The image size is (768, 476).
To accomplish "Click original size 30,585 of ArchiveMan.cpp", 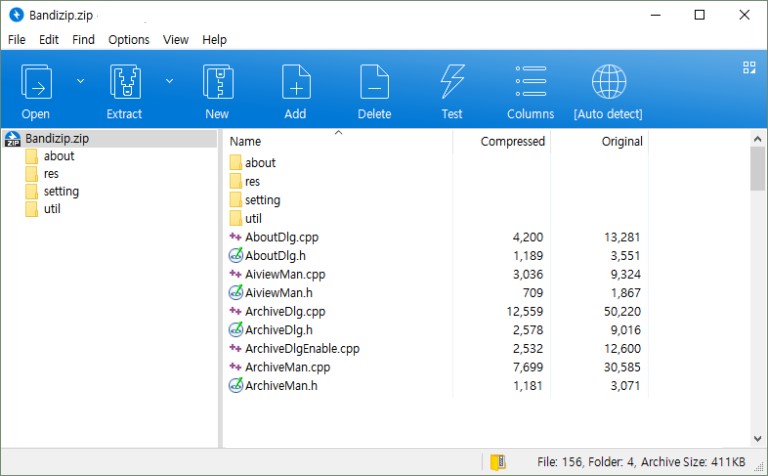I will click(622, 367).
